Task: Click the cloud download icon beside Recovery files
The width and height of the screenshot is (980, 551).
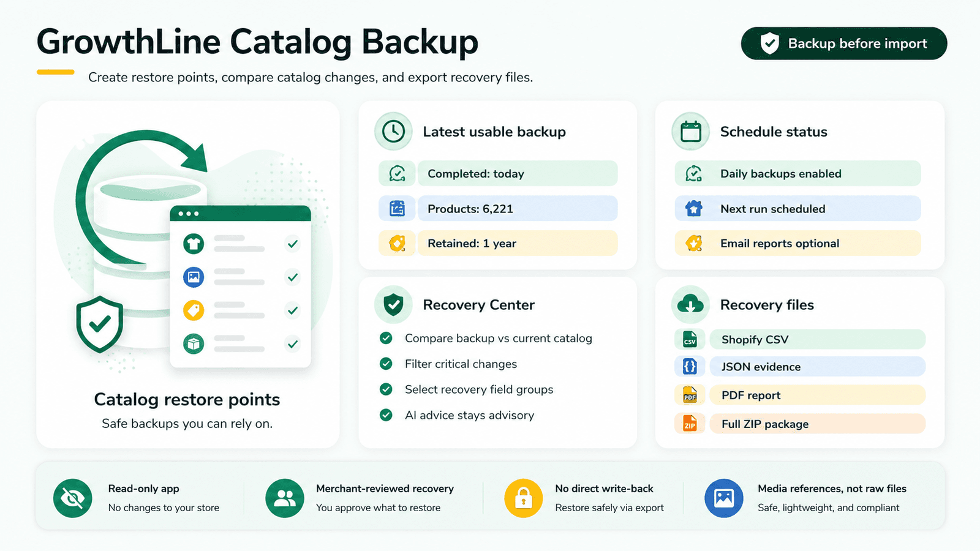Action: click(691, 304)
